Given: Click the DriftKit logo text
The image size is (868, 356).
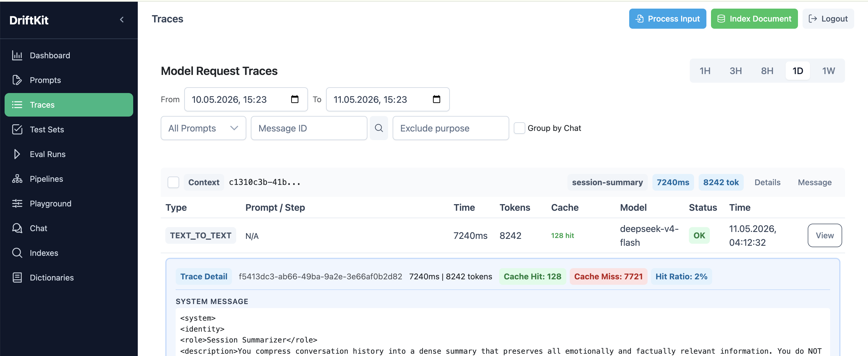Looking at the screenshot, I should [29, 20].
